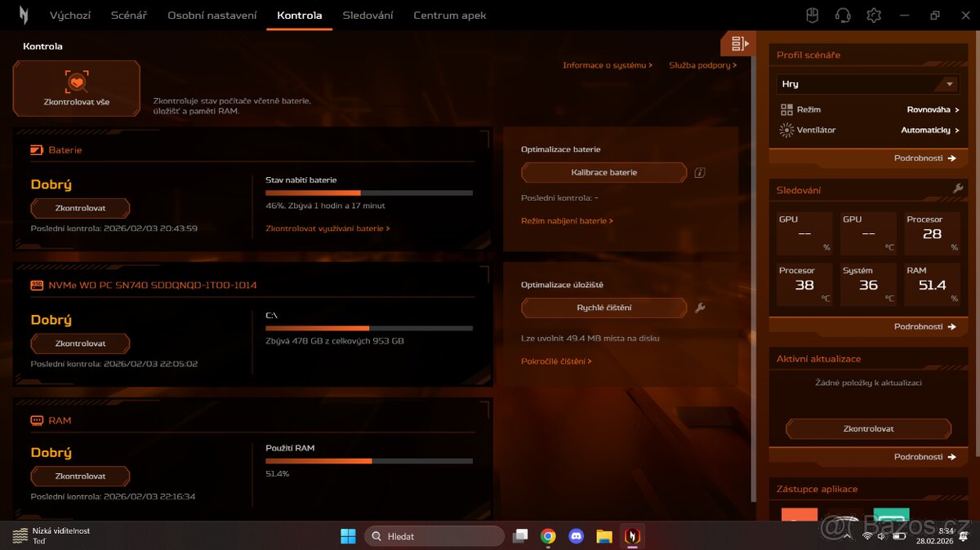Click the info icon next to Kalibrace baterie
Screen dimensions: 980x550
pos(700,172)
